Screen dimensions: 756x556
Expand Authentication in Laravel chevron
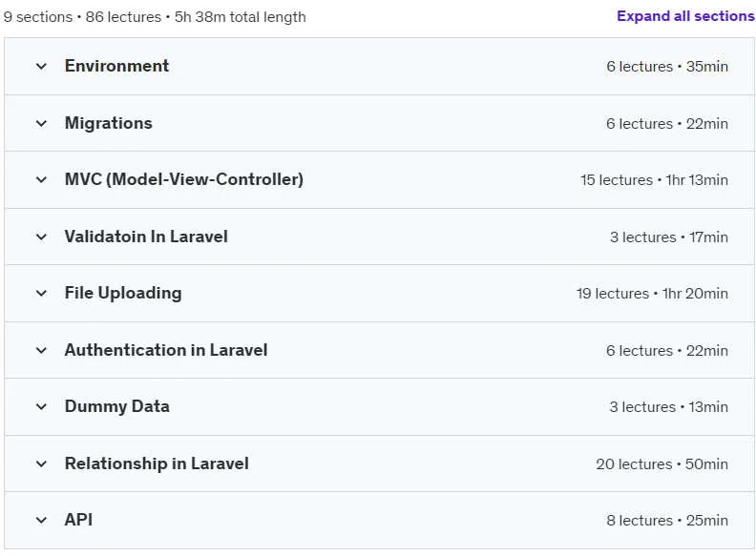coord(41,350)
